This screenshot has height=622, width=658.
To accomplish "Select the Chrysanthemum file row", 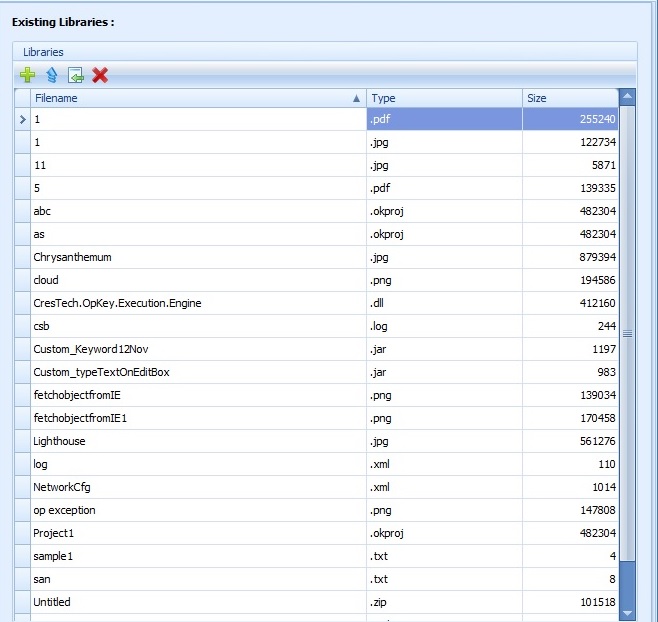I will pos(316,257).
